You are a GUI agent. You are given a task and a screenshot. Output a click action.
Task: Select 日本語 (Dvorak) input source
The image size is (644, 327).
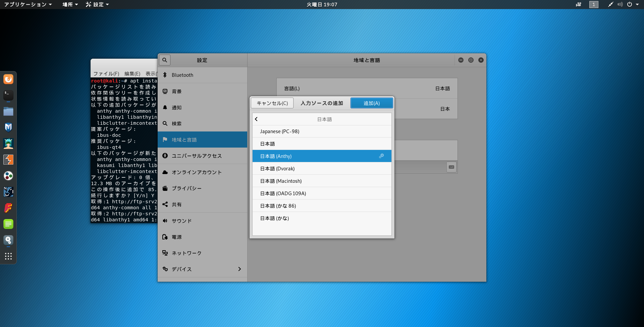[x=322, y=169]
